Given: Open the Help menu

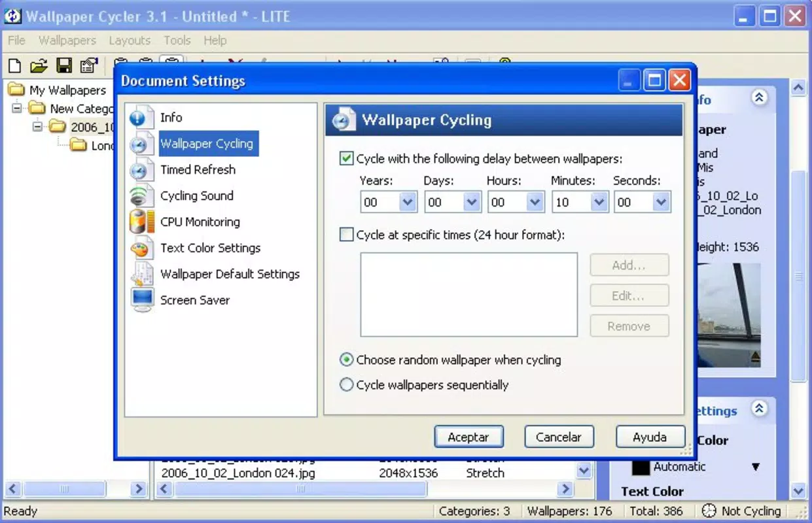Looking at the screenshot, I should coord(215,41).
